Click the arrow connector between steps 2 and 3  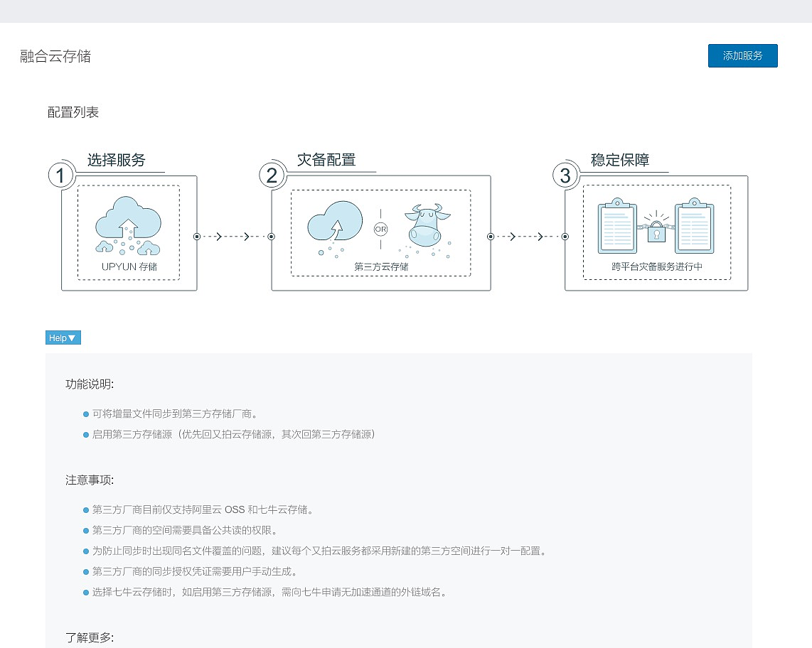click(x=528, y=237)
